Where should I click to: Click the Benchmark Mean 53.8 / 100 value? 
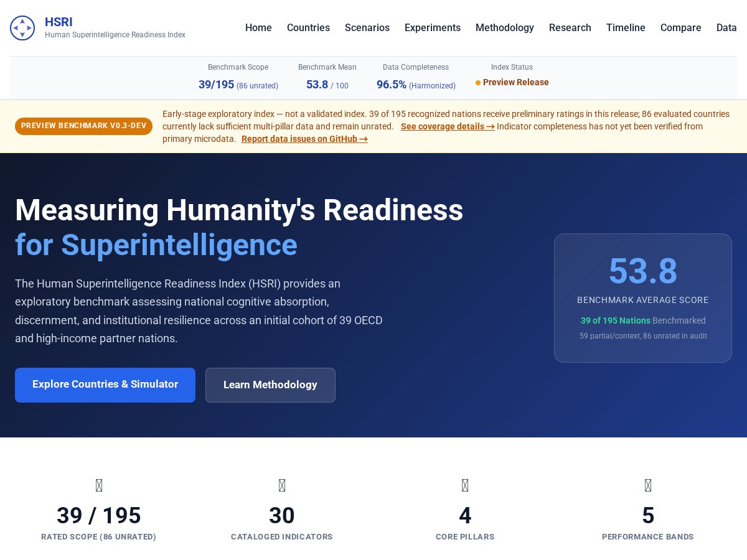pyautogui.click(x=327, y=85)
